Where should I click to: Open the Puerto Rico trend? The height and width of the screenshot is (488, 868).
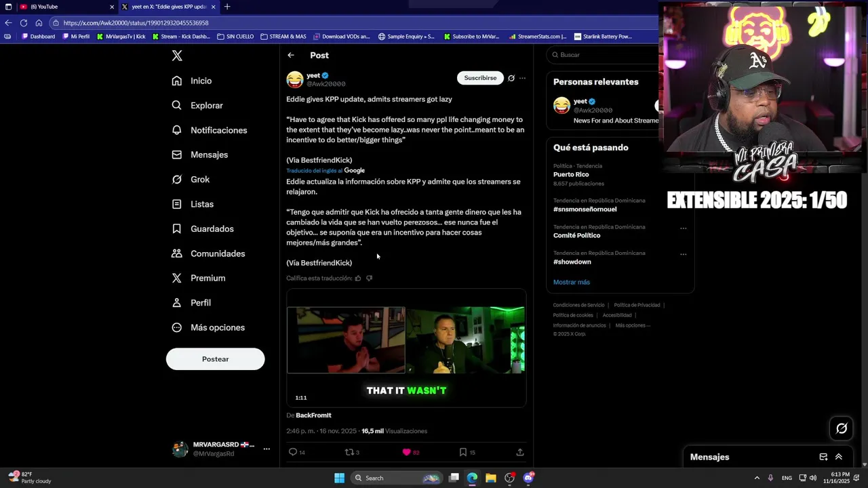pyautogui.click(x=570, y=175)
